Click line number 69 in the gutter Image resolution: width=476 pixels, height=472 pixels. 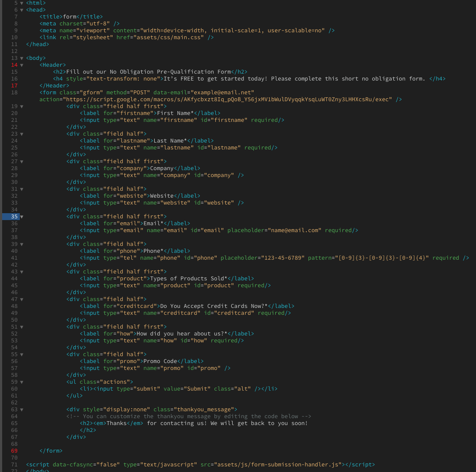(14, 450)
